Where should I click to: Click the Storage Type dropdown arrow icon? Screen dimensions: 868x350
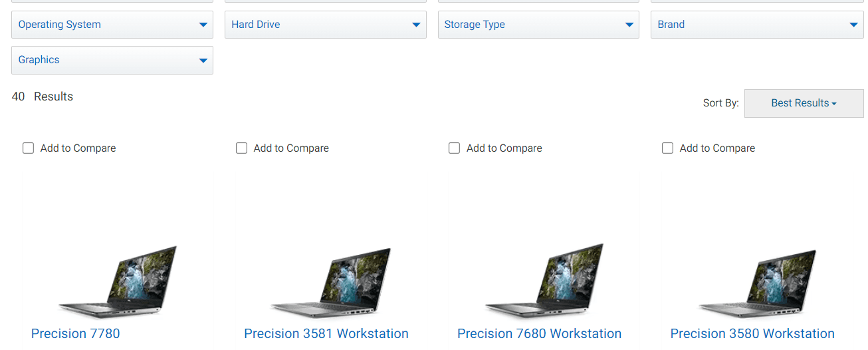pyautogui.click(x=629, y=25)
